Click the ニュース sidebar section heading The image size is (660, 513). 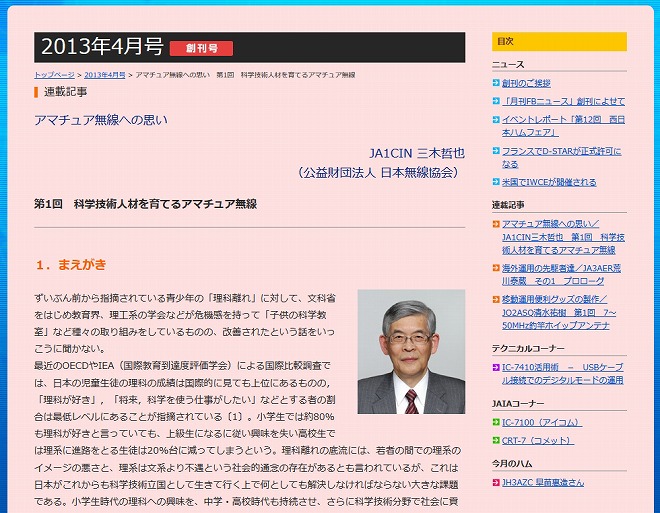click(508, 64)
